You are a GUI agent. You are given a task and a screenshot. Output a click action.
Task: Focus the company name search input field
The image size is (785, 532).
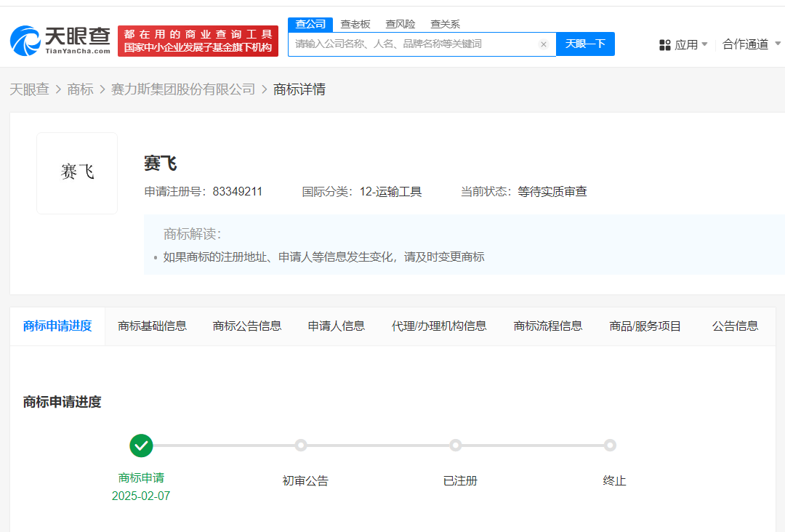(x=414, y=44)
